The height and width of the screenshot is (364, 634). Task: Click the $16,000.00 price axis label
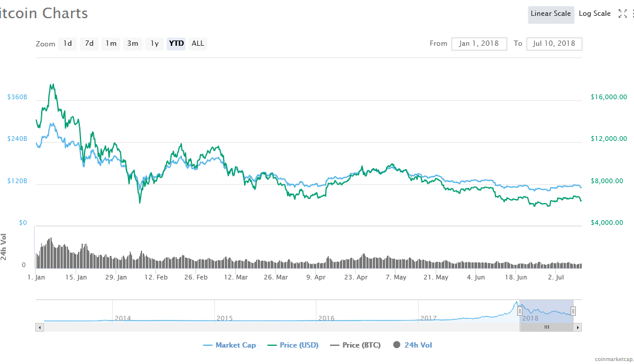[609, 97]
